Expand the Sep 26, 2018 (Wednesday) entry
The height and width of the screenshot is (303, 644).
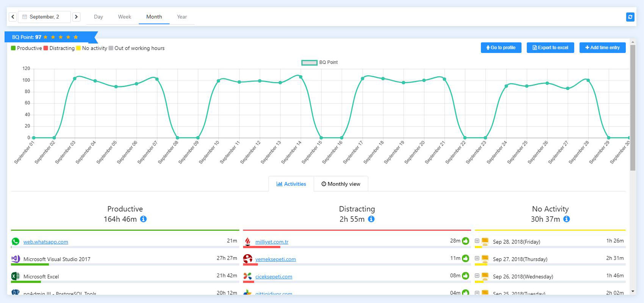(477, 276)
